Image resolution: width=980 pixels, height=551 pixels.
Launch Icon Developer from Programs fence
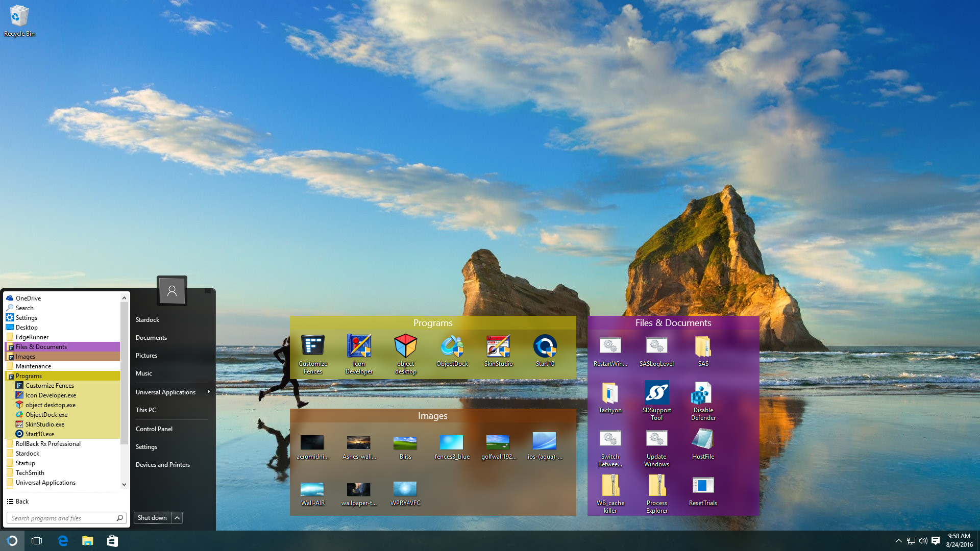coord(359,346)
